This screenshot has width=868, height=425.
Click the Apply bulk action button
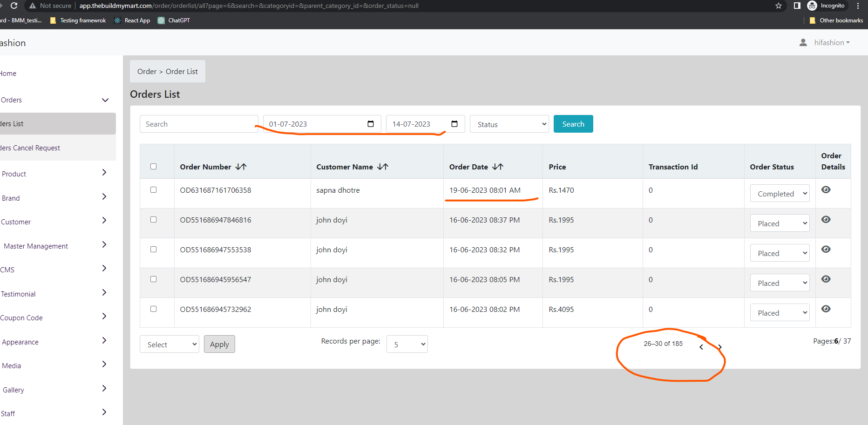[x=219, y=344]
